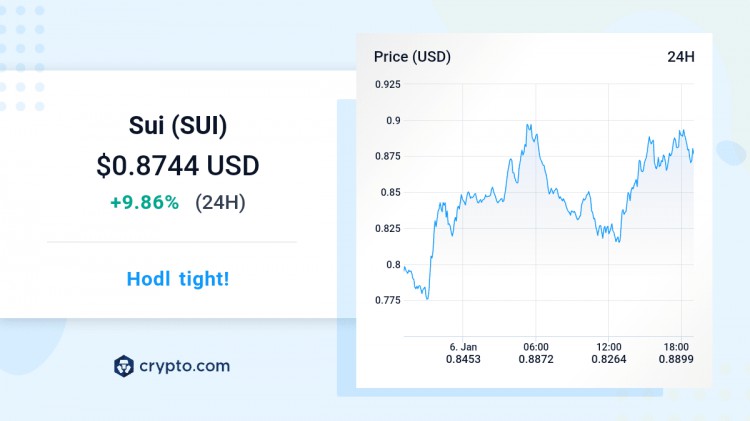The image size is (750, 421).
Task: Click the 0.9 y-axis gridline label
Action: tap(393, 121)
